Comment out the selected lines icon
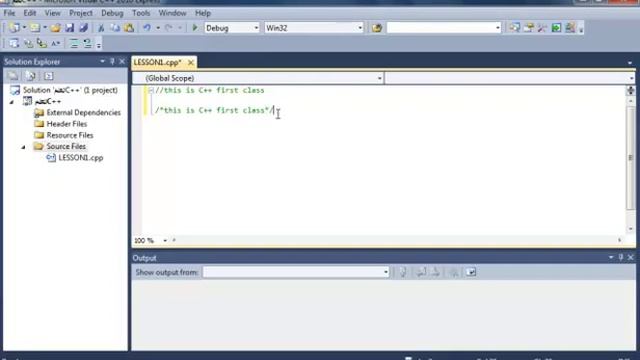The width and height of the screenshot is (640, 360). click(x=74, y=43)
